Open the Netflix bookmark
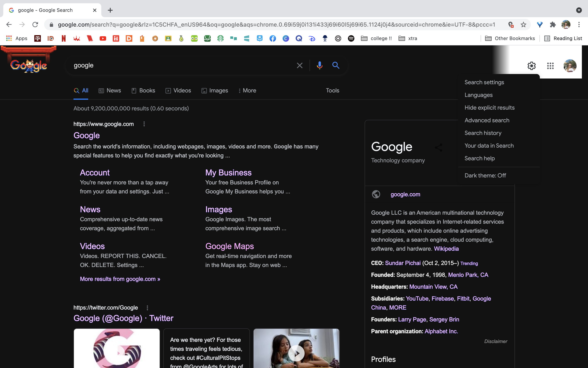Image resolution: width=588 pixels, height=368 pixels. [64, 38]
